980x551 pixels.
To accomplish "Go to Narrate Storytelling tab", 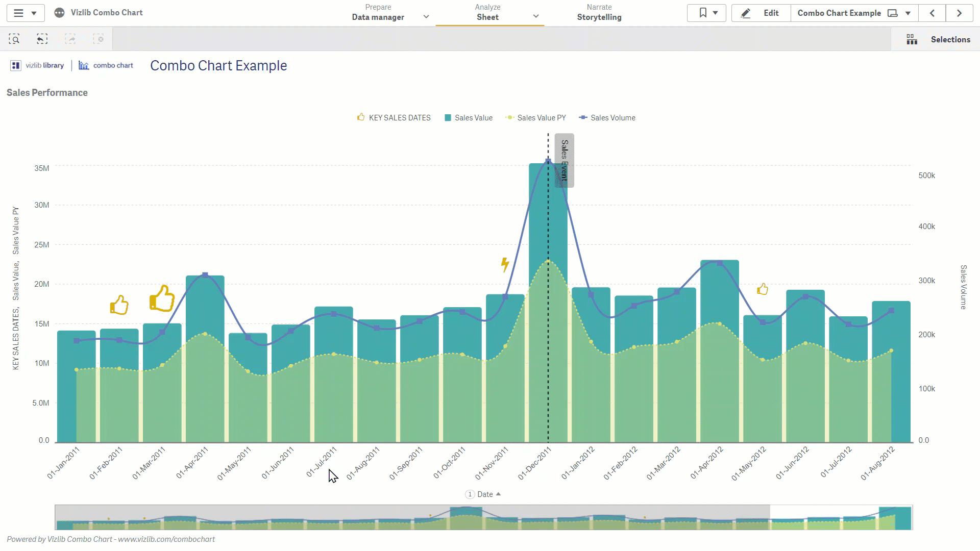I will point(599,13).
